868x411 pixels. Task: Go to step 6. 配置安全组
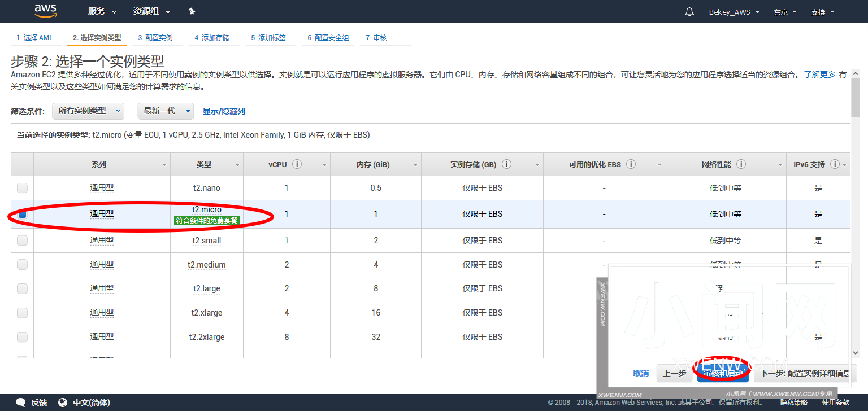[328, 38]
